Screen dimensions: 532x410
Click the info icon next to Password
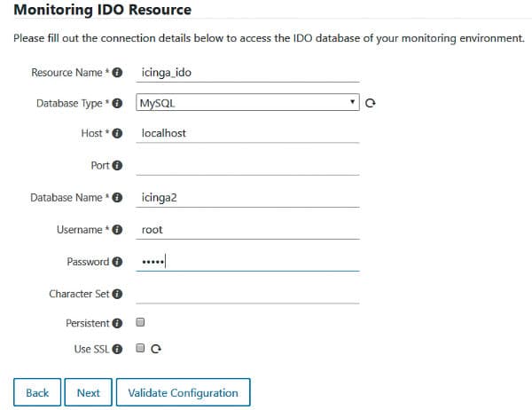pos(117,262)
